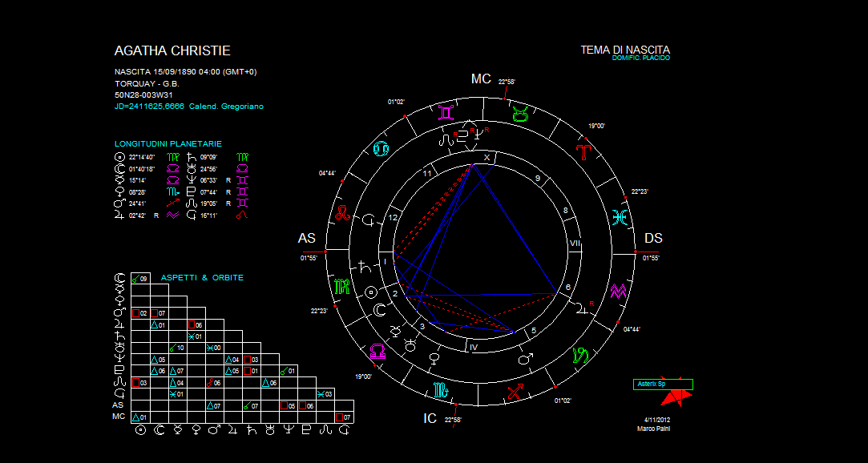Click the cyan Scorpio glyph on the wheel
Image resolution: width=868 pixels, height=463 pixels.
tap(442, 389)
